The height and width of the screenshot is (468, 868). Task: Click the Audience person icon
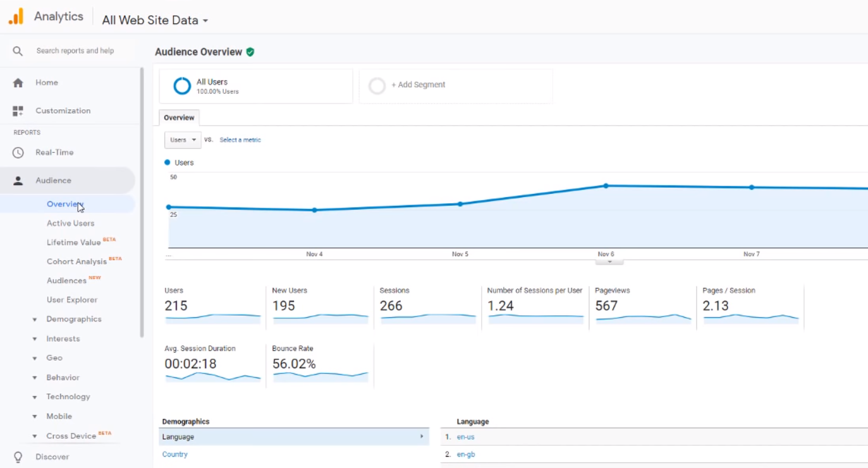pyautogui.click(x=18, y=181)
